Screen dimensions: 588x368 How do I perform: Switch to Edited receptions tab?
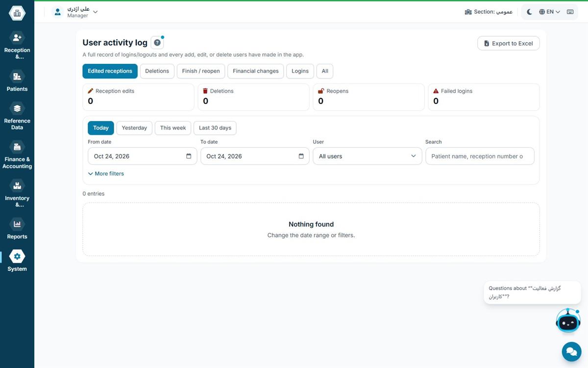(x=110, y=71)
